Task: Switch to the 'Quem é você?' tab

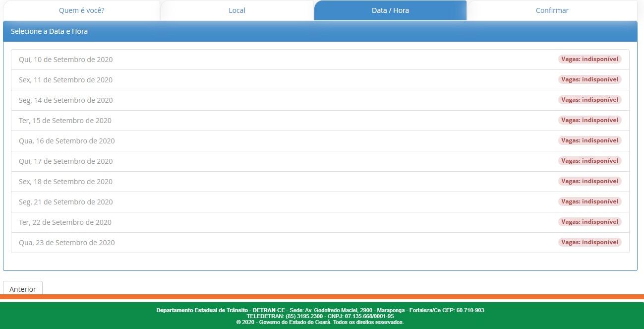Action: (x=81, y=10)
